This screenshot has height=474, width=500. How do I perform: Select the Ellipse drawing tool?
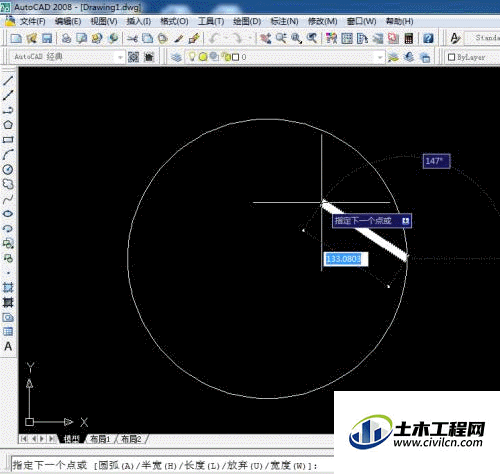coord(8,214)
